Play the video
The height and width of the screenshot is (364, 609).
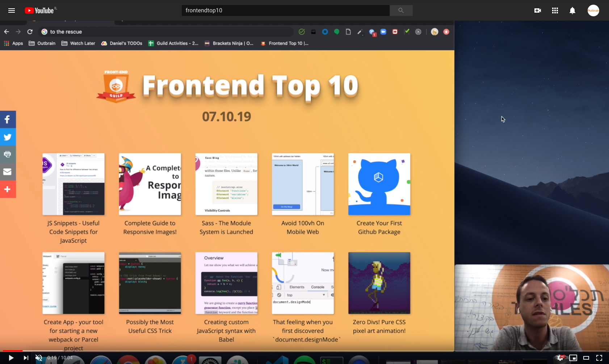(11, 358)
